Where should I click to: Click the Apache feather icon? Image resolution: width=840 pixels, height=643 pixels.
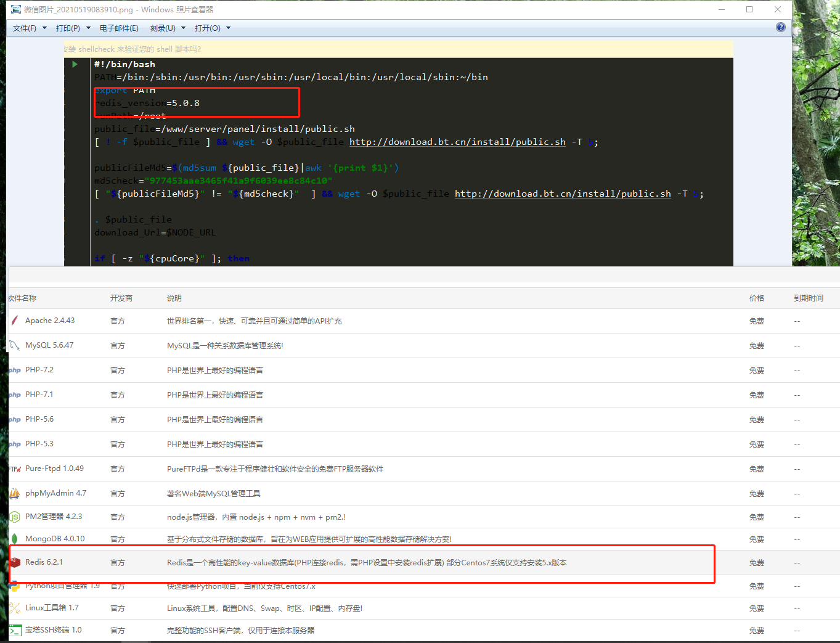coord(14,321)
